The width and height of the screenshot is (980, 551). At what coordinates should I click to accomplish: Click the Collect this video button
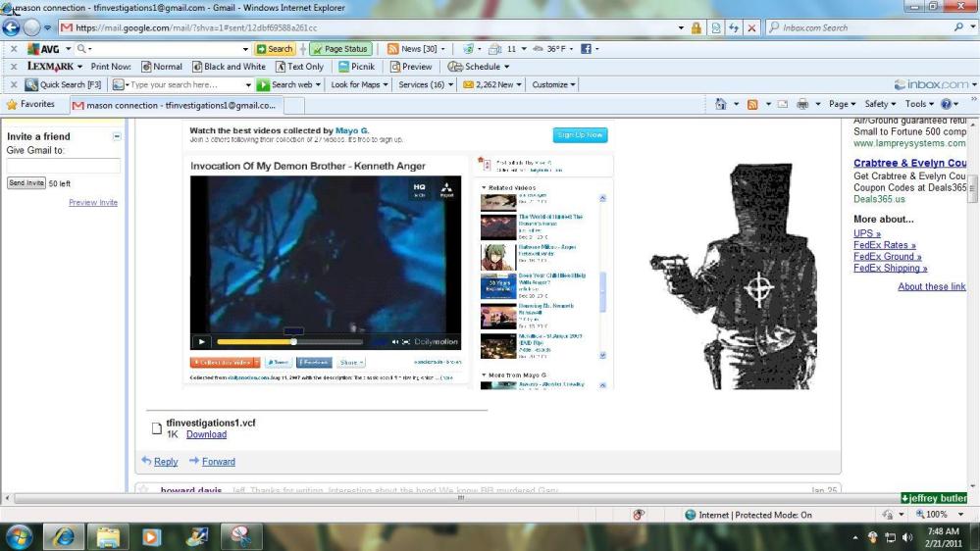[225, 363]
